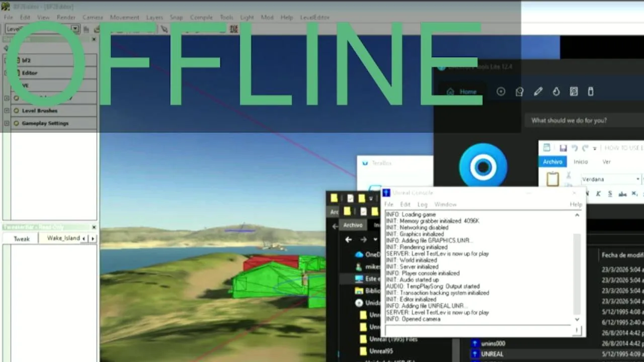Click the red grid icon in BF2Editor toolbar
The image size is (644, 362).
pyautogui.click(x=233, y=29)
